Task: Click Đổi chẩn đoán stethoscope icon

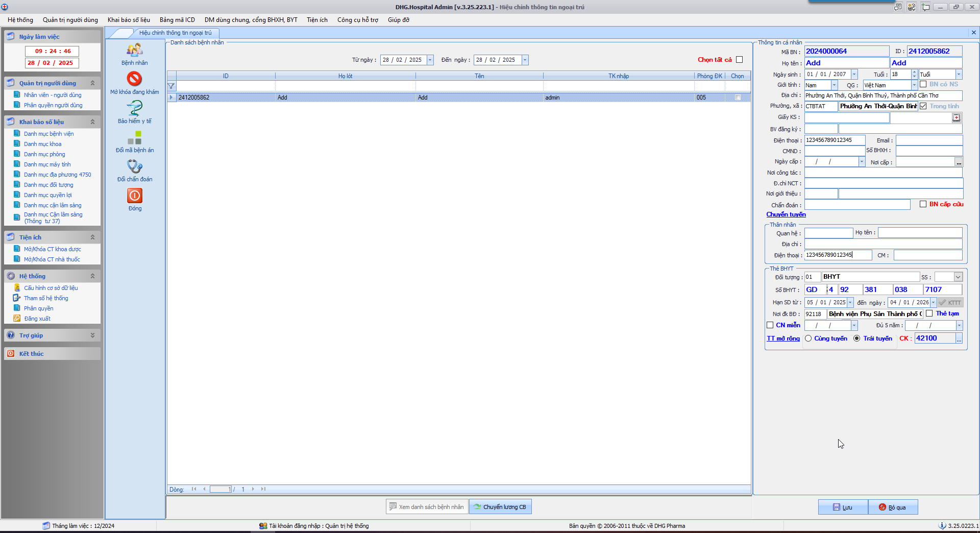Action: [x=135, y=166]
